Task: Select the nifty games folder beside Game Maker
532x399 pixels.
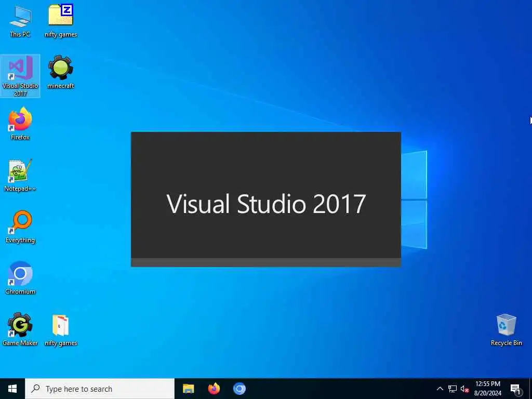Action: tap(61, 330)
